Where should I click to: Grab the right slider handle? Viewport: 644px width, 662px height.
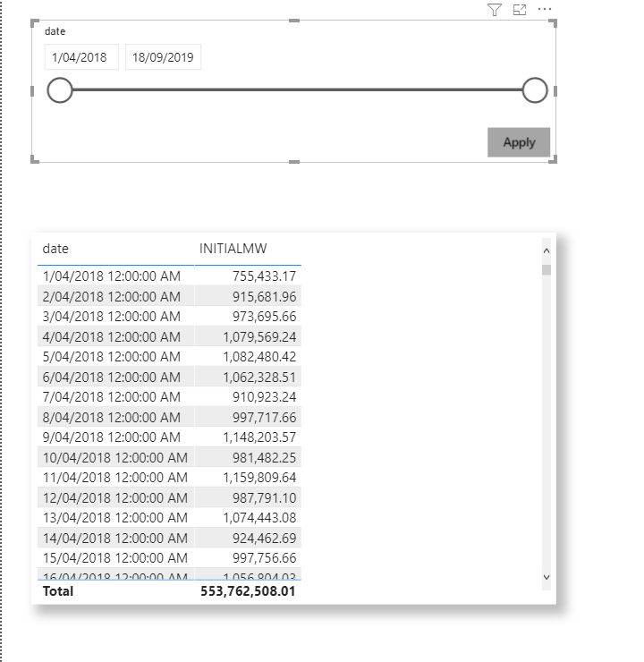534,90
